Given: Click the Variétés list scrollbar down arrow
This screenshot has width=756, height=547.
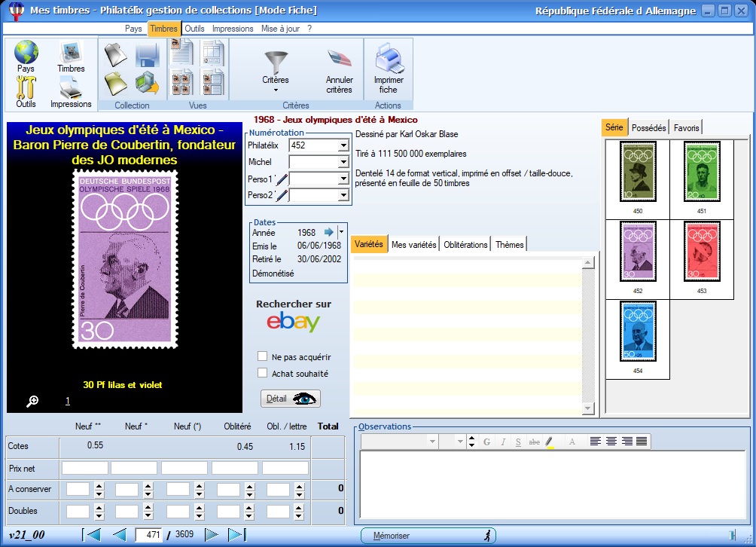Looking at the screenshot, I should point(588,408).
